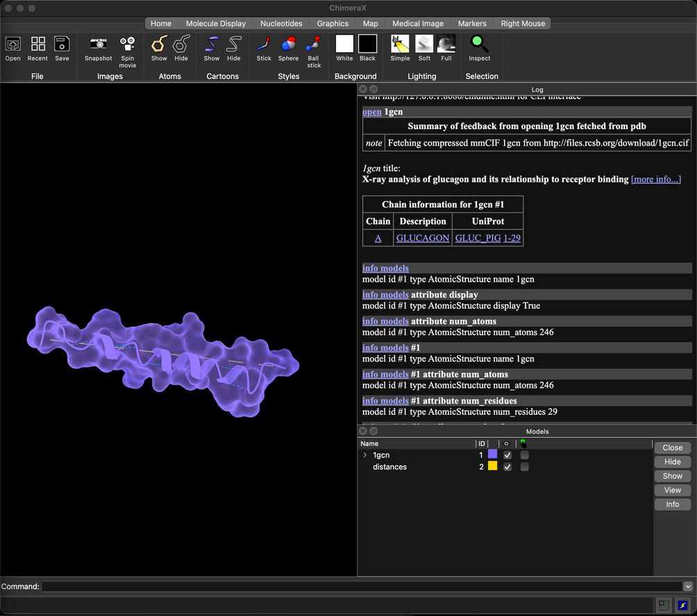Switch to the Home tab
The height and width of the screenshot is (616, 697).
(161, 24)
